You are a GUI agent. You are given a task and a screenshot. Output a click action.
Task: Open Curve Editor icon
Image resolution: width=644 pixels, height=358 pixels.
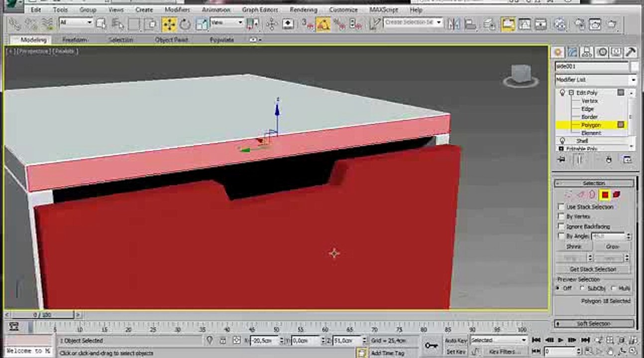pos(525,24)
